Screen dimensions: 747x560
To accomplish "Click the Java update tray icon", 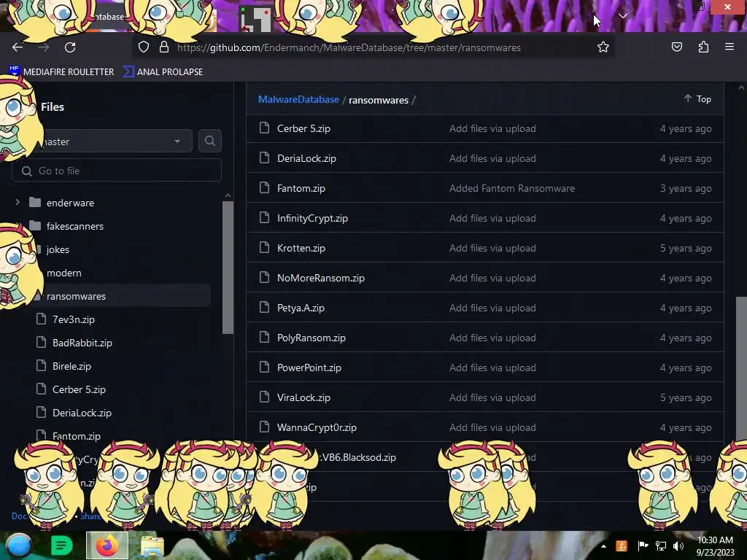I will point(622,546).
